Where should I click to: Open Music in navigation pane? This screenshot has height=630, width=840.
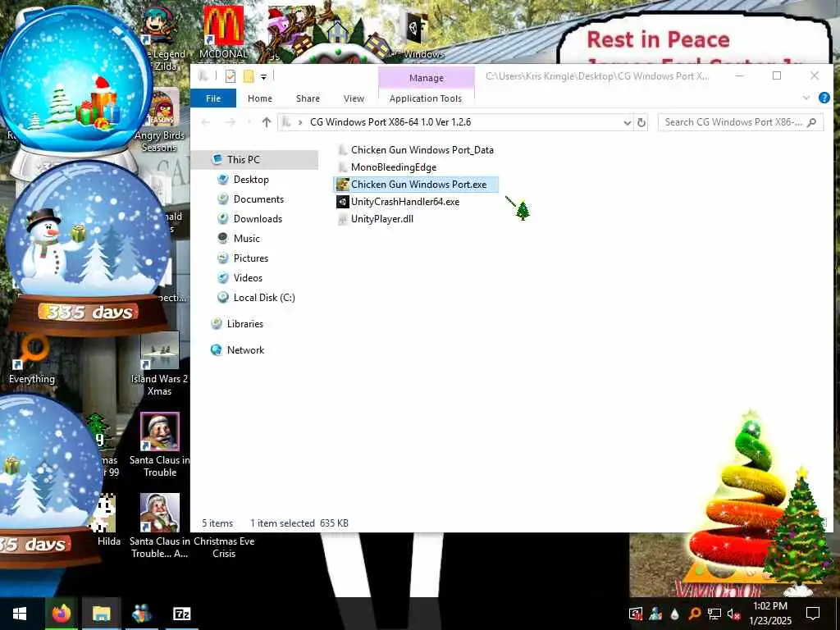pyautogui.click(x=246, y=239)
